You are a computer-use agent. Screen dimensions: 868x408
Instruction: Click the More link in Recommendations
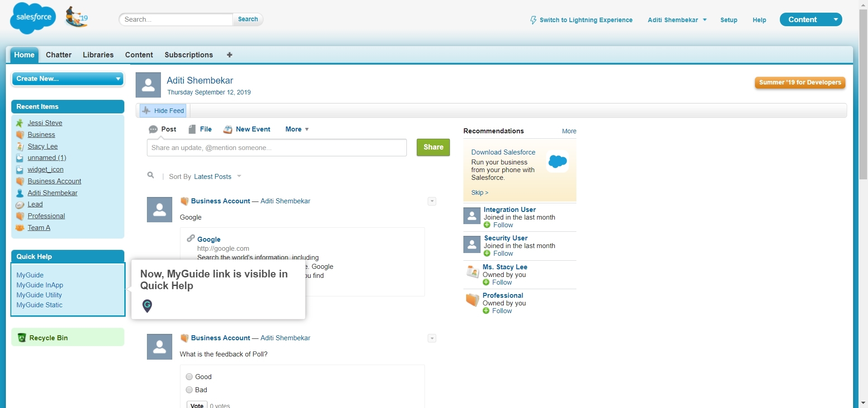[x=569, y=131]
